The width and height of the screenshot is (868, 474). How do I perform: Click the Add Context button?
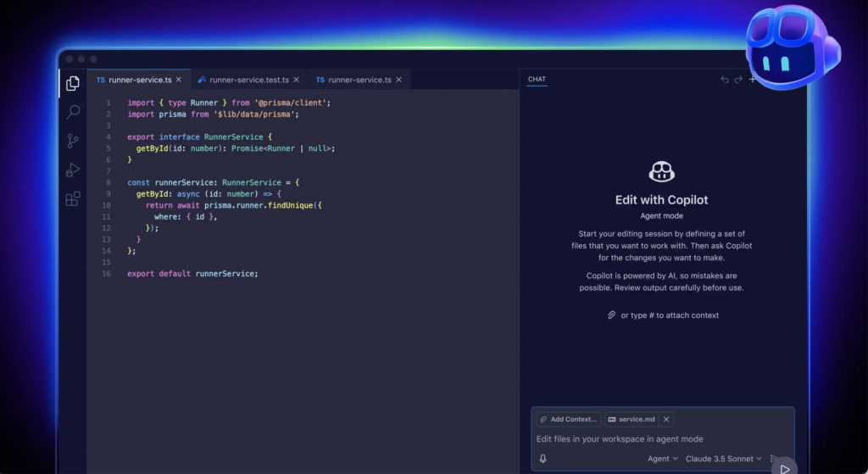(568, 419)
